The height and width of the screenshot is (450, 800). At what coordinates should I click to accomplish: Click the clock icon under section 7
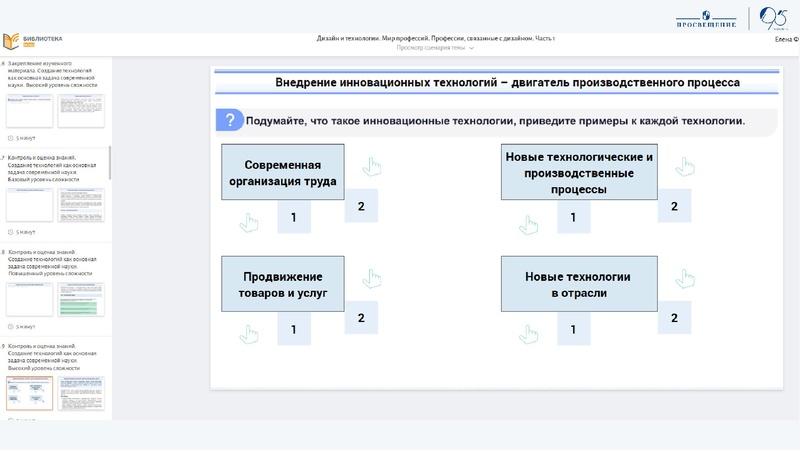[11, 232]
